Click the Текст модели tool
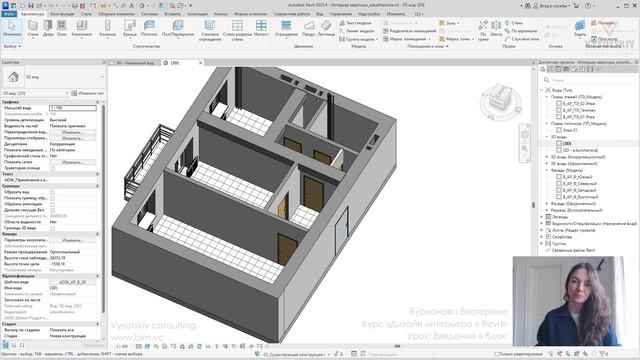Viewport: 640px width, 360px height. click(x=355, y=23)
